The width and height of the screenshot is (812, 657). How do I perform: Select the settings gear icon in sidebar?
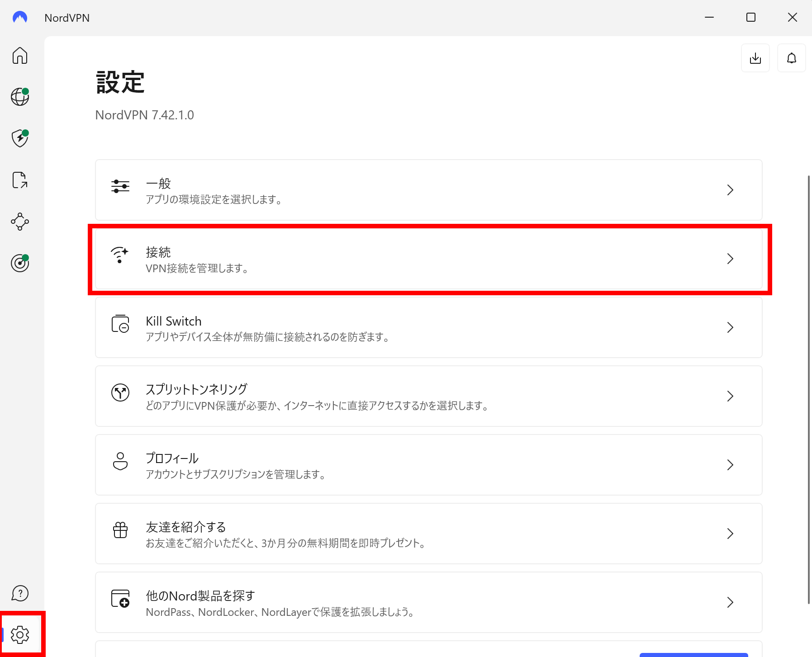[20, 635]
